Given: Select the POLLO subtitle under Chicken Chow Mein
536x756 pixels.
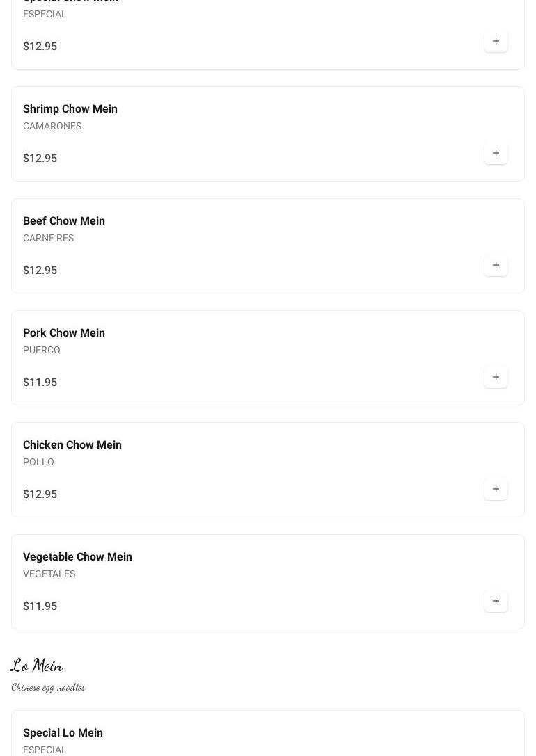Looking at the screenshot, I should [38, 462].
